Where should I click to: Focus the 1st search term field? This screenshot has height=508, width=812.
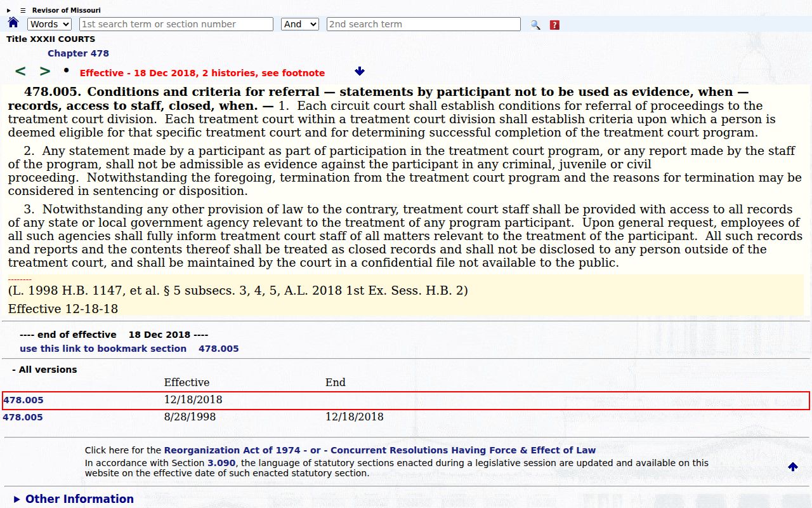tap(176, 24)
